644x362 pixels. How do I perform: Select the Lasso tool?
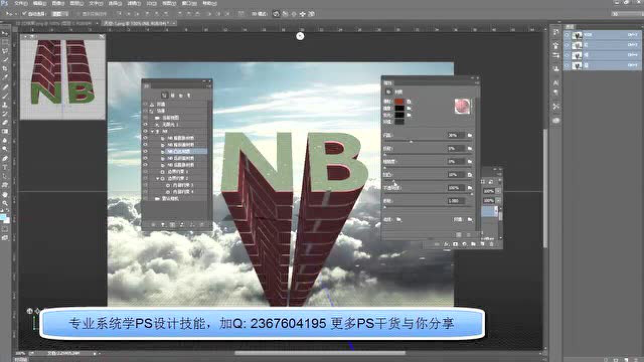tap(5, 48)
